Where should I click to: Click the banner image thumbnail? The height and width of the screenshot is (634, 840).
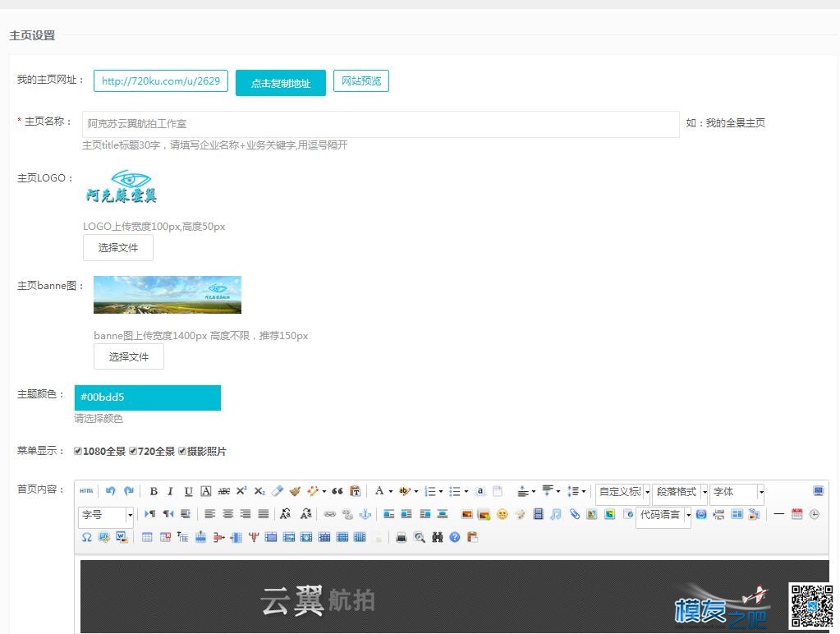click(x=168, y=295)
